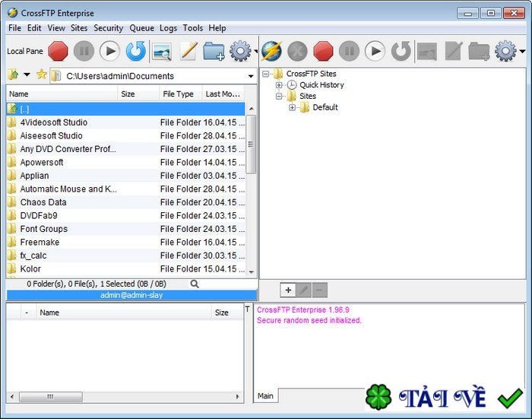The height and width of the screenshot is (419, 532).
Task: Select the Quick History tree item
Action: (x=321, y=85)
